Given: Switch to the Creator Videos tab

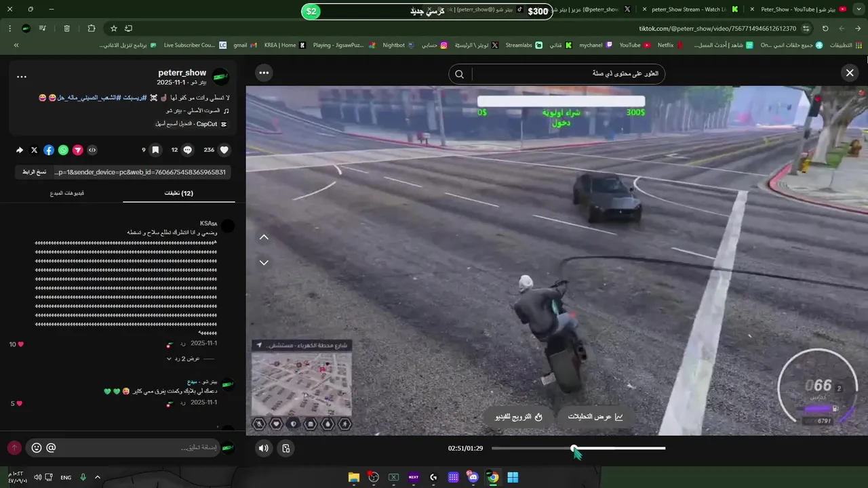Looking at the screenshot, I should click(x=66, y=193).
